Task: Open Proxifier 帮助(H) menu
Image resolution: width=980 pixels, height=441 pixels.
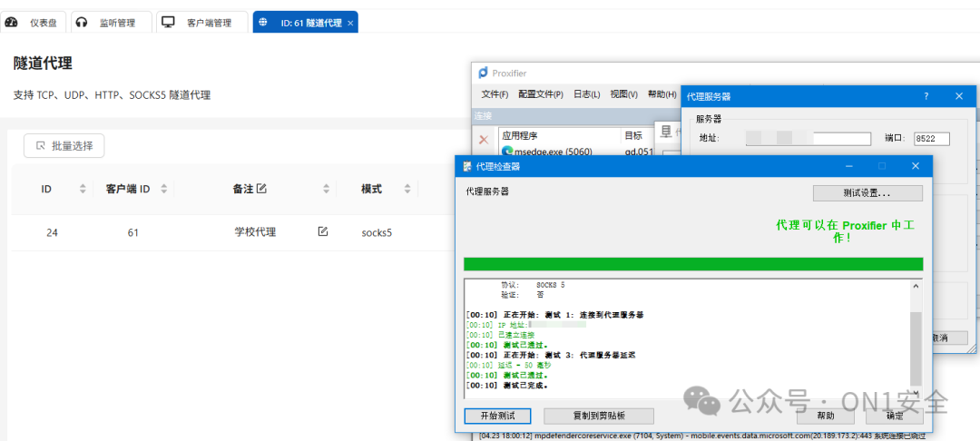Action: click(661, 94)
